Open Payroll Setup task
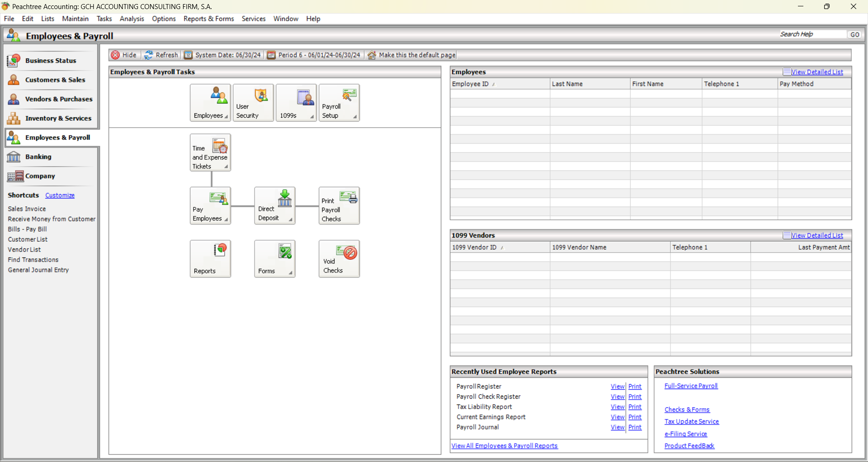This screenshot has width=868, height=462. (339, 103)
